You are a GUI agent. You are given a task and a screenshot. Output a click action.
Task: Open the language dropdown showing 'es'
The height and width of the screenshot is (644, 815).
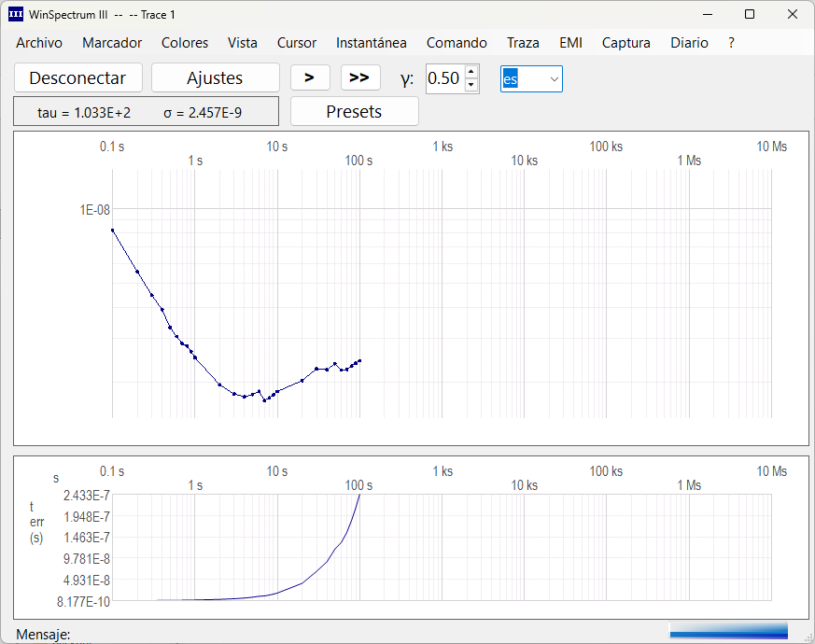(x=531, y=79)
